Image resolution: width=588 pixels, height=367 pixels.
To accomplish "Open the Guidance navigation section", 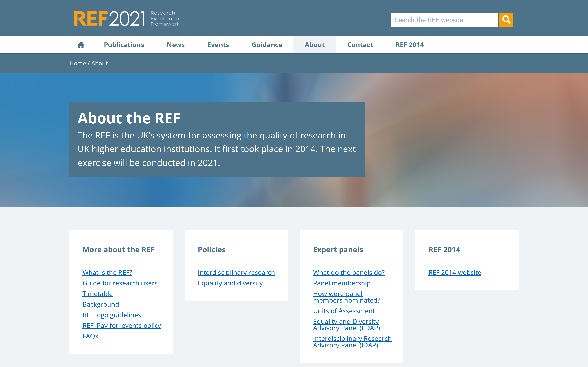I will tap(267, 45).
